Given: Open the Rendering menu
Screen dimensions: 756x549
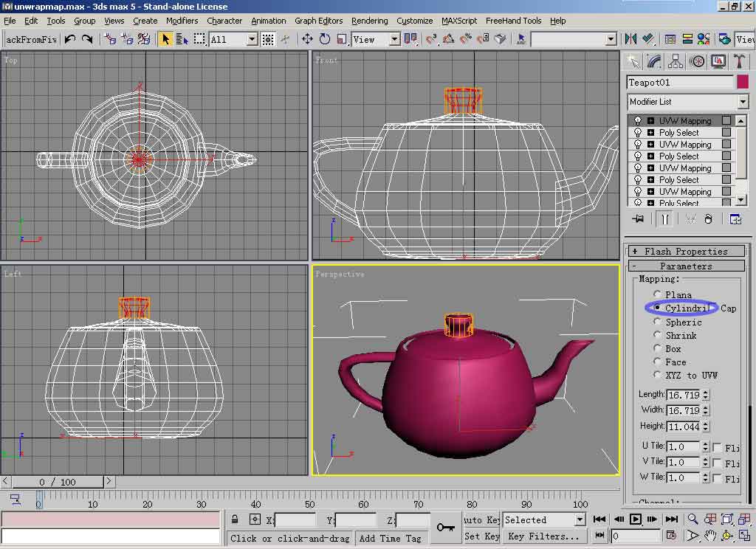Looking at the screenshot, I should pyautogui.click(x=369, y=21).
